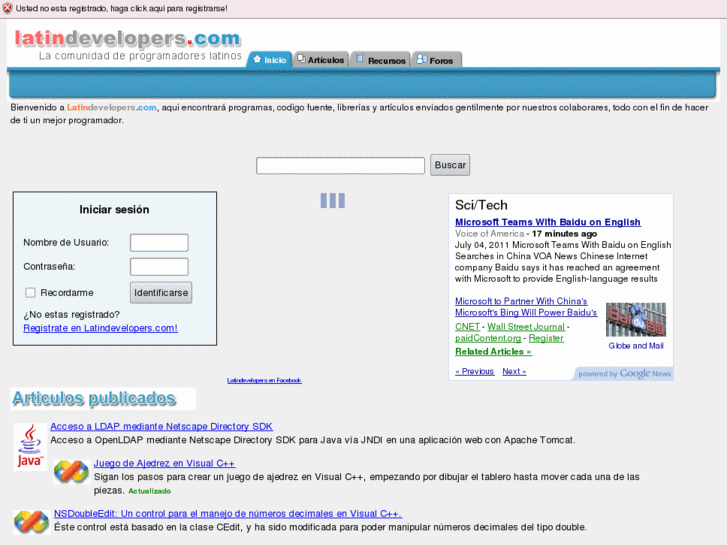The width and height of the screenshot is (727, 545).
Task: Open the Baidu news thumbnail image
Action: [x=636, y=320]
